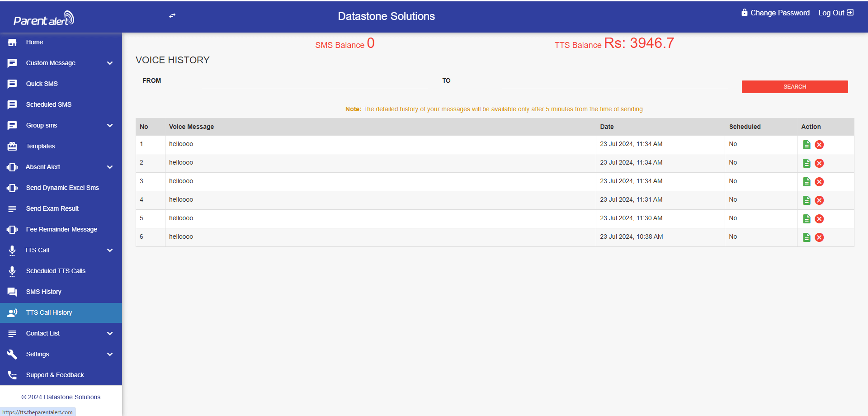Click the date '23 Jul 2024, 11:31 AM'

tap(631, 200)
